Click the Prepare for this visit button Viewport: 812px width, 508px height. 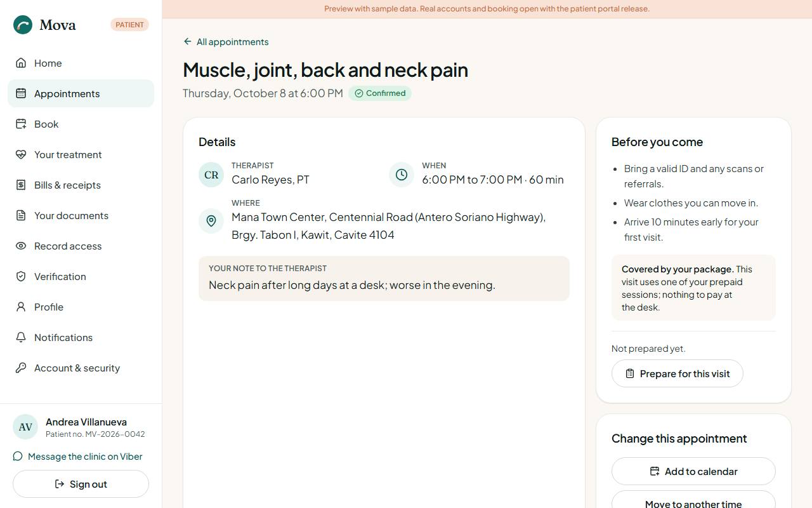point(677,373)
